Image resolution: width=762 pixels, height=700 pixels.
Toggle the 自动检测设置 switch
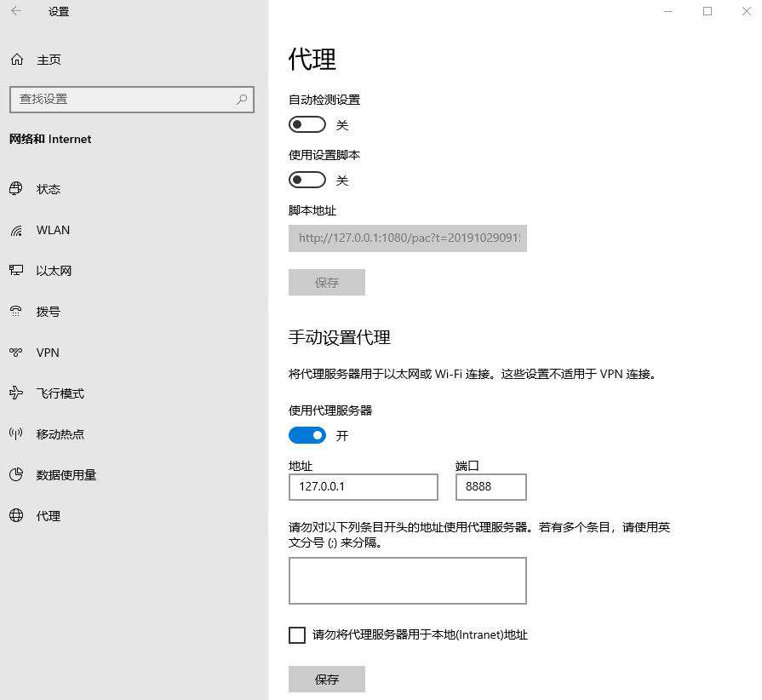(x=307, y=124)
